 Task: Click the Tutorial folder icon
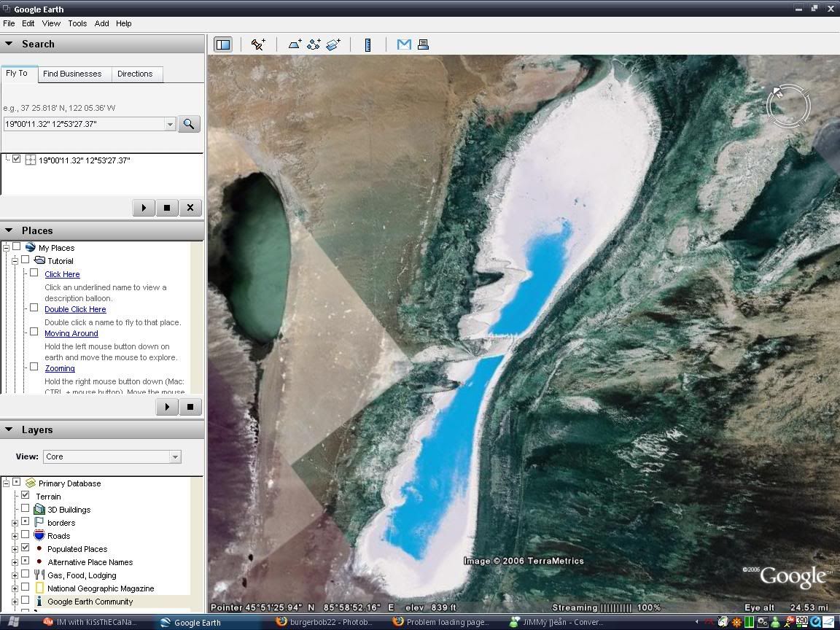pyautogui.click(x=39, y=260)
